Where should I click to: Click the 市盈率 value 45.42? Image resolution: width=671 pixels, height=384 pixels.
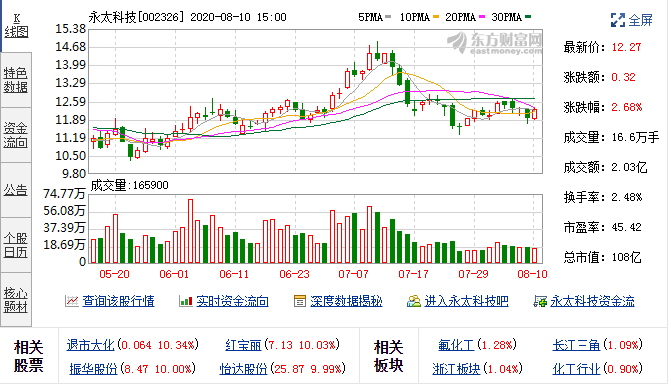pos(626,227)
